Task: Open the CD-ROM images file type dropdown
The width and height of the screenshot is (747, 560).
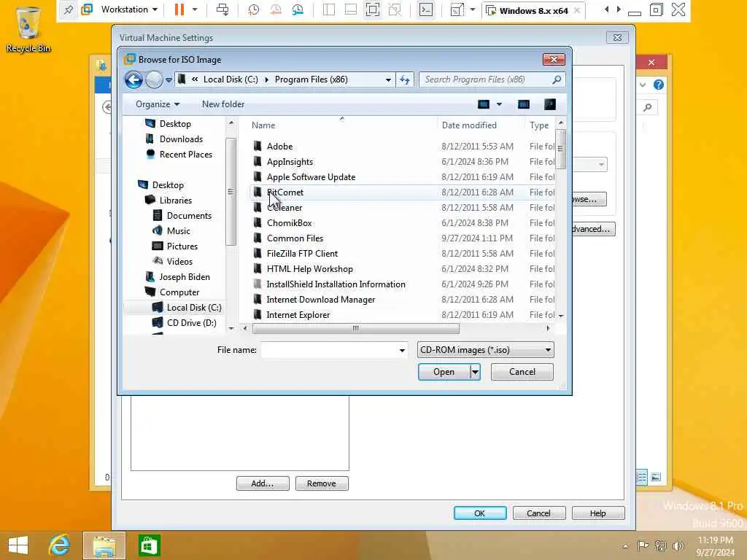Action: pyautogui.click(x=485, y=350)
